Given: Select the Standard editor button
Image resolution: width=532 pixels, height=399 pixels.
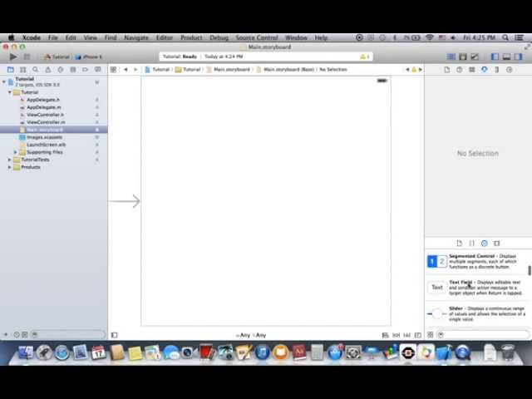Looking at the screenshot, I should (x=451, y=57).
